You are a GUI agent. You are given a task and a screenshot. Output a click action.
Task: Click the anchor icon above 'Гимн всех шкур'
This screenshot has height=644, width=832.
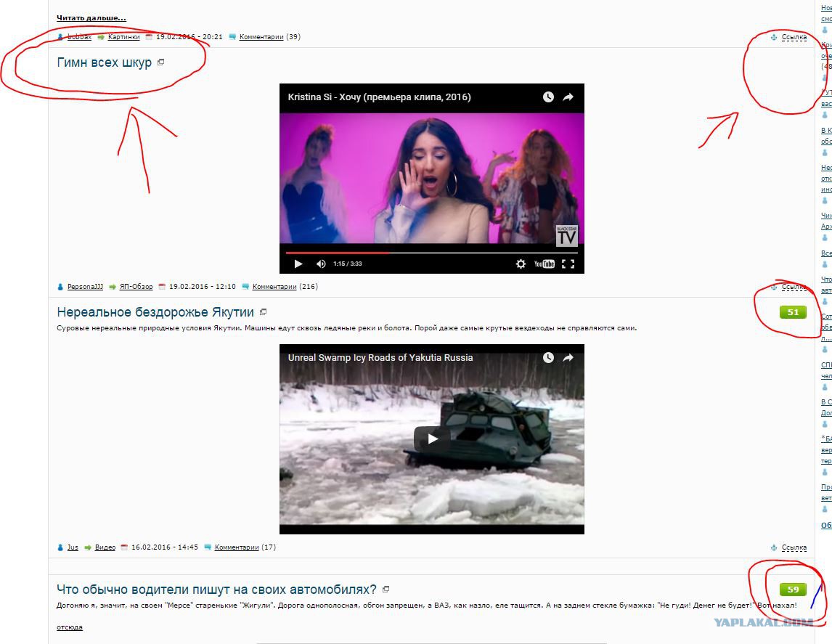coord(774,37)
